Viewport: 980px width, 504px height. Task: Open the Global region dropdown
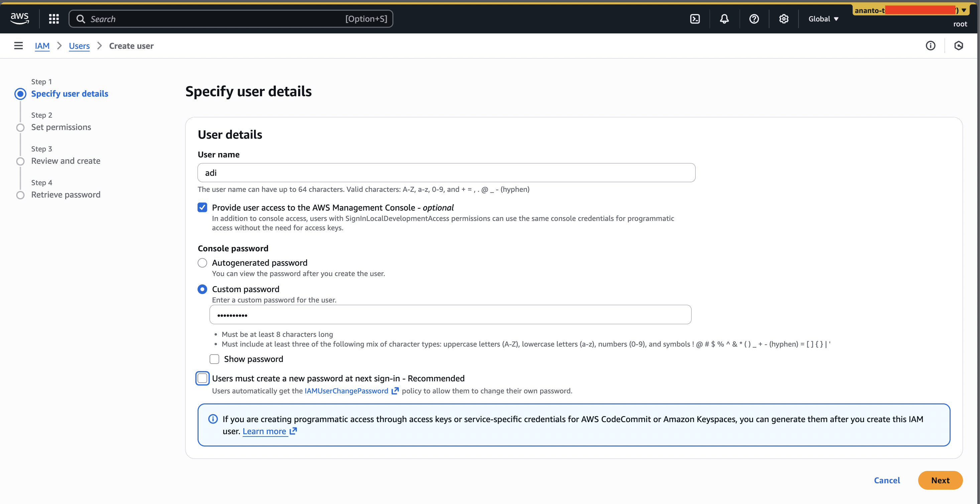(x=823, y=19)
